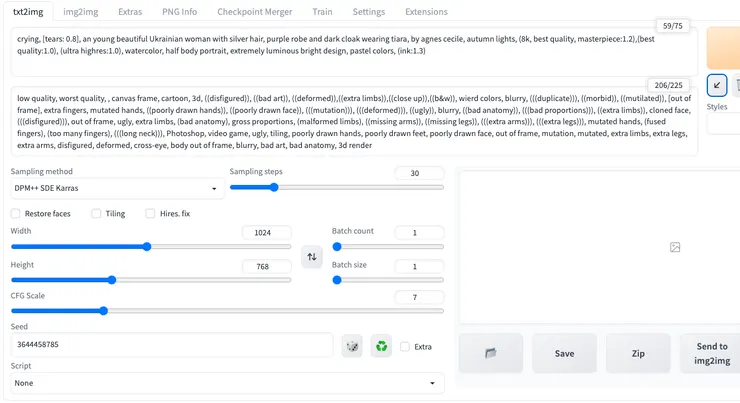
Task: Expand the Script dropdown
Action: click(227, 383)
